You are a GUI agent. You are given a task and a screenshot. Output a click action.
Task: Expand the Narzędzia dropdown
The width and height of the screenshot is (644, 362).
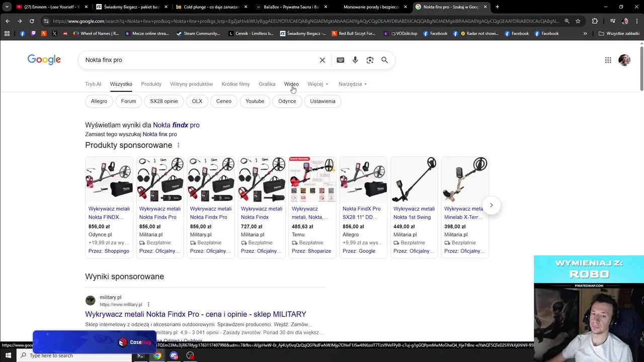(353, 84)
